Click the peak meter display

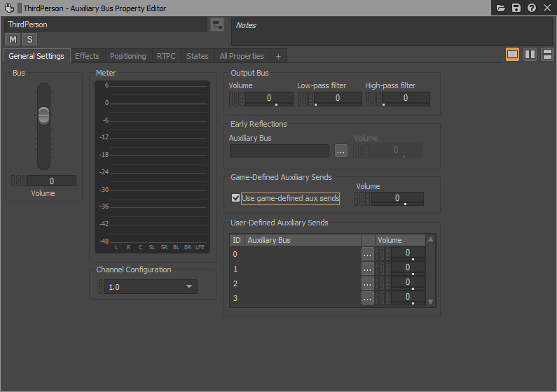[x=153, y=167]
